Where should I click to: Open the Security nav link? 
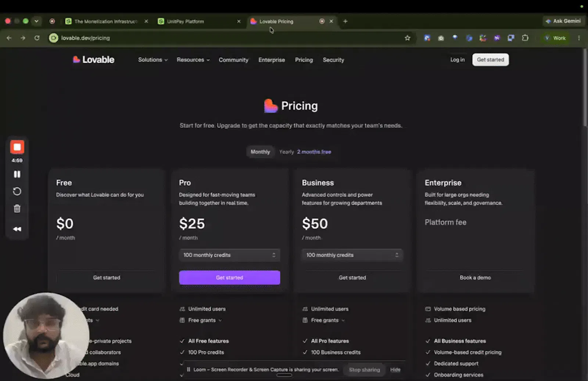click(x=333, y=60)
